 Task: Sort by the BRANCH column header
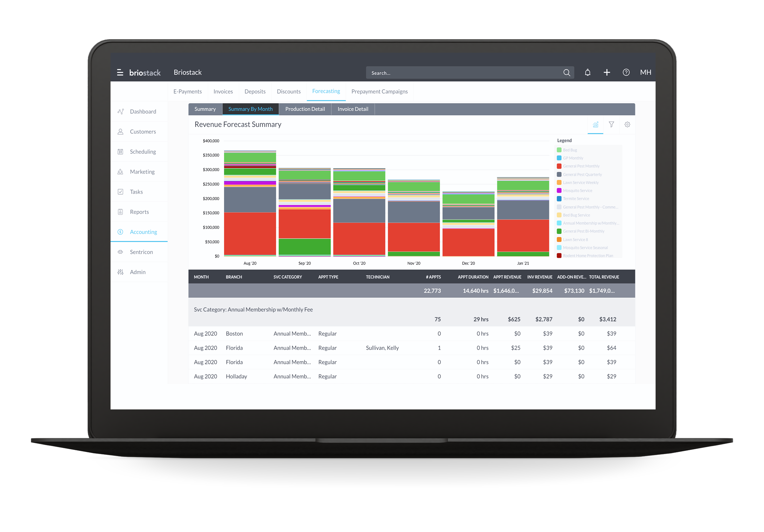pos(234,277)
